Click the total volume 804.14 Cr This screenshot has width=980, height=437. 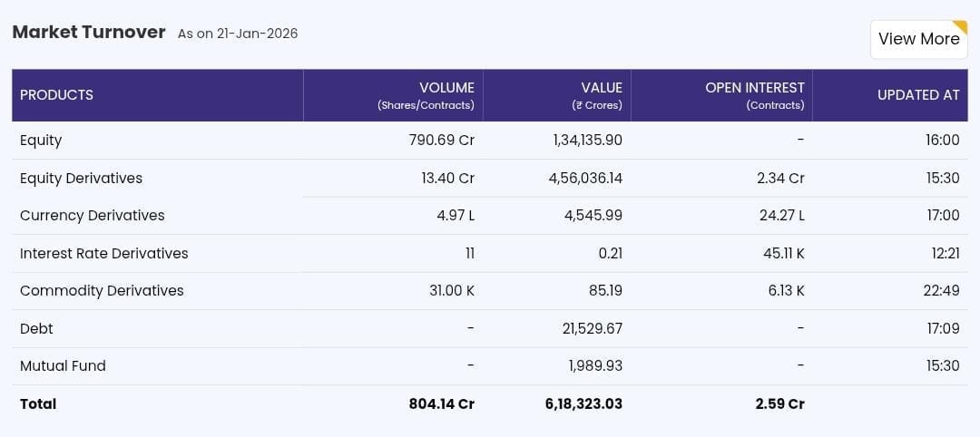click(441, 404)
